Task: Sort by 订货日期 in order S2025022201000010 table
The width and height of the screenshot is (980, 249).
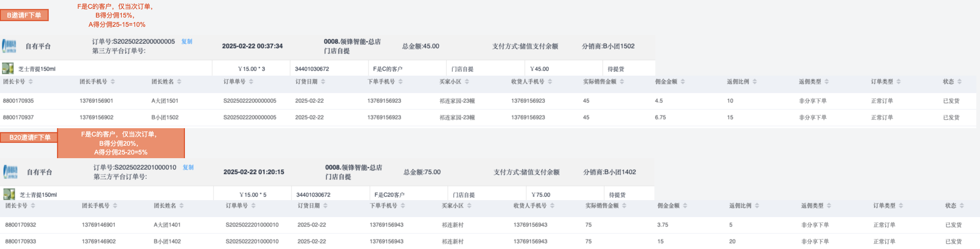Action: pyautogui.click(x=326, y=206)
